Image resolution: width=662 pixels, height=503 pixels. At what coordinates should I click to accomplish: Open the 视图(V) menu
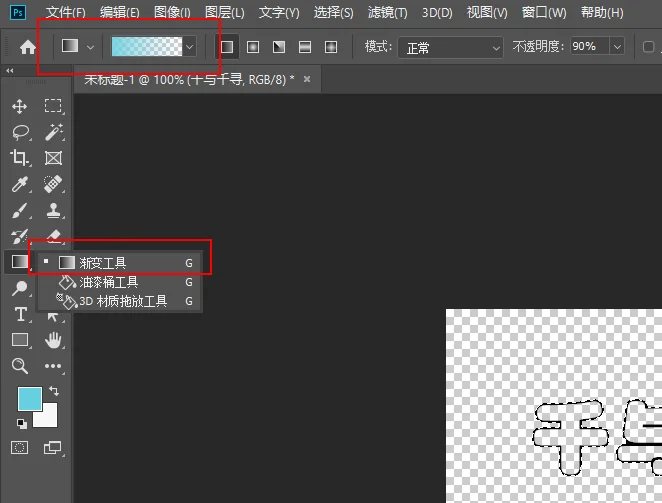487,12
